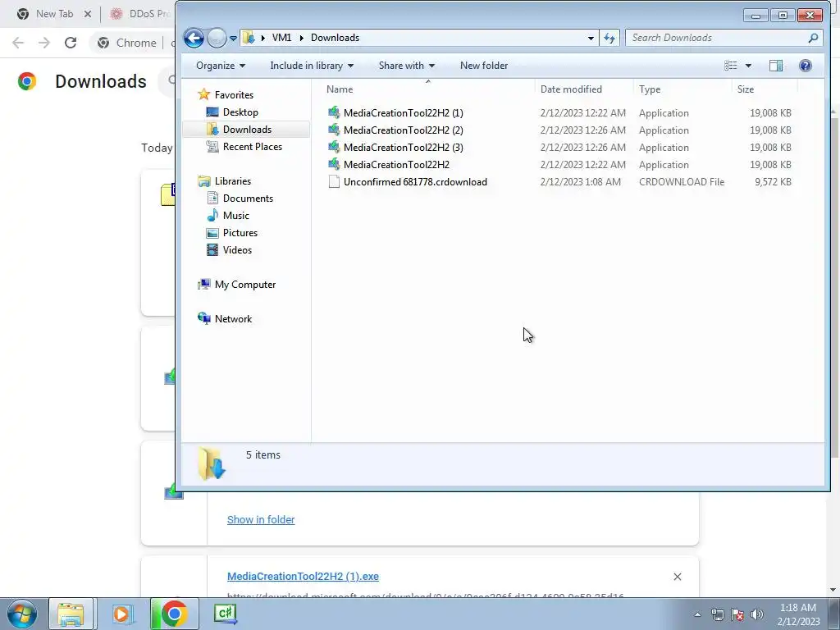Switch to the New Tab tab in Chrome
The width and height of the screenshot is (840, 630).
53,14
